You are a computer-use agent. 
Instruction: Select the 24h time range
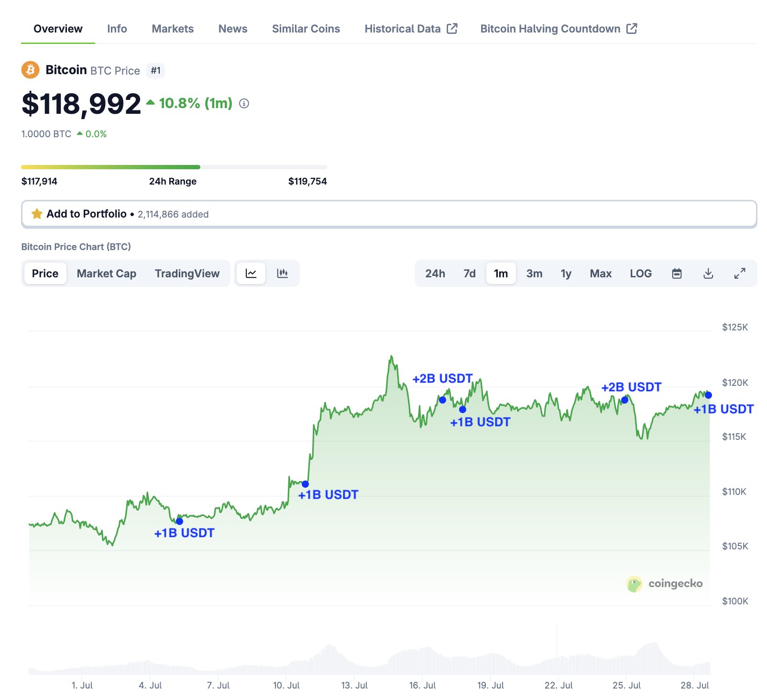(x=435, y=273)
